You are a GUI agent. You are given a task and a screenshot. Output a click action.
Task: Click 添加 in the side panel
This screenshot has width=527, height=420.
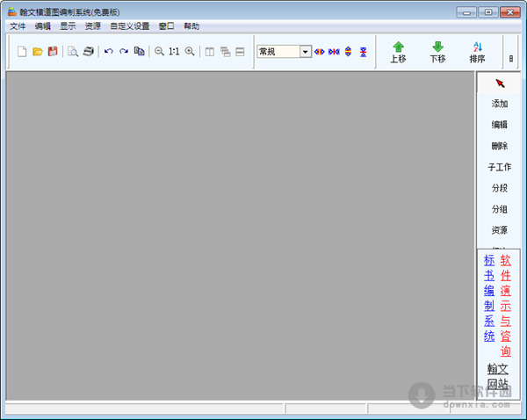coord(500,104)
